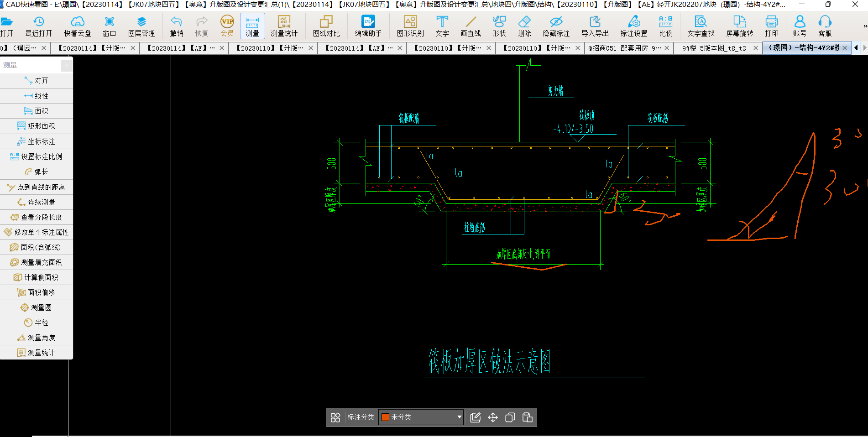This screenshot has height=437, width=868.
Task: Open VIP 会员 membership
Action: point(227,26)
